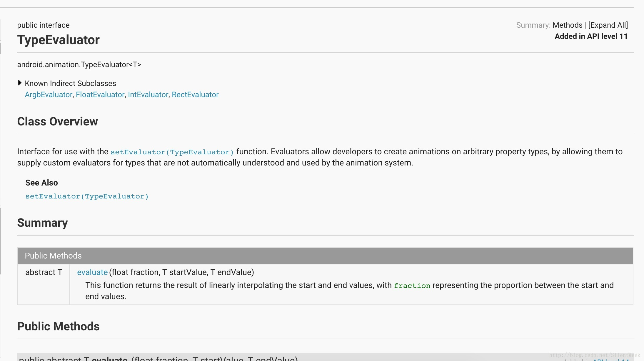Open the ArgbEvaluator subclass link
The height and width of the screenshot is (361, 644).
(x=49, y=95)
